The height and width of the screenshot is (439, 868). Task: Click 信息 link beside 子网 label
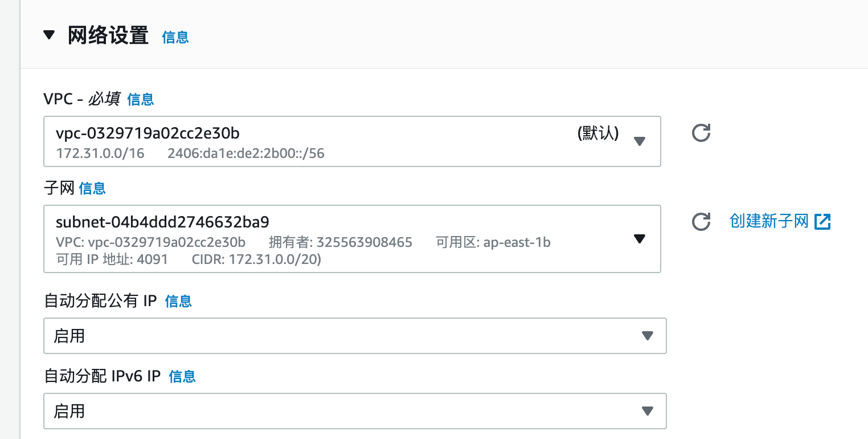point(92,188)
